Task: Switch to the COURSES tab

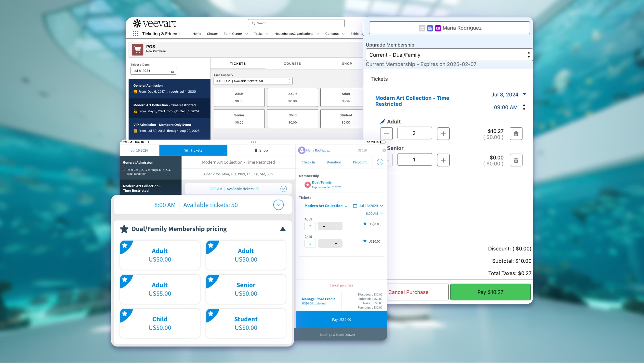Action: 292,64
